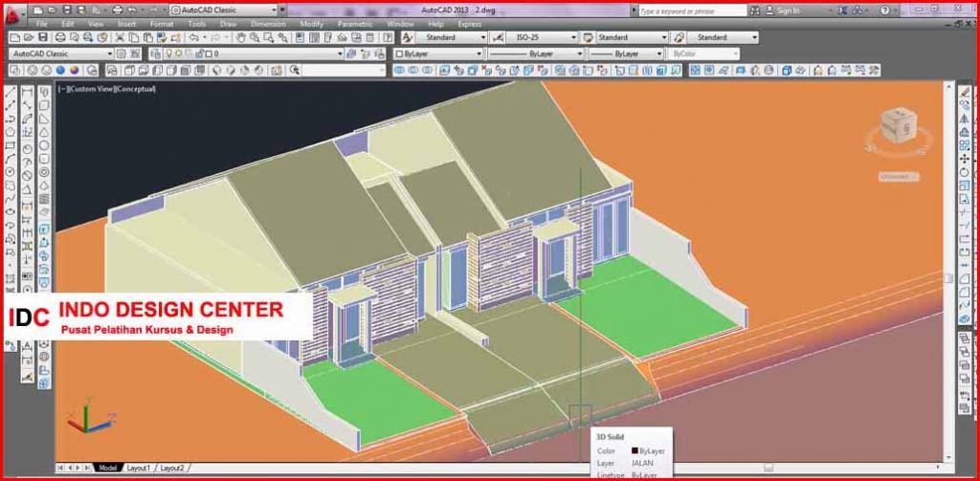This screenshot has height=481, width=980.
Task: Select the Linear dimension tool
Action: tap(27, 93)
